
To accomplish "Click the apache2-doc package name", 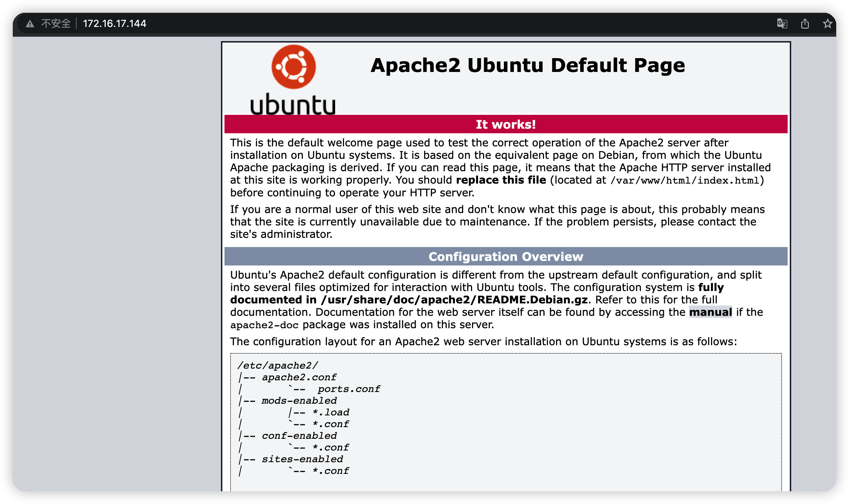I will (264, 325).
